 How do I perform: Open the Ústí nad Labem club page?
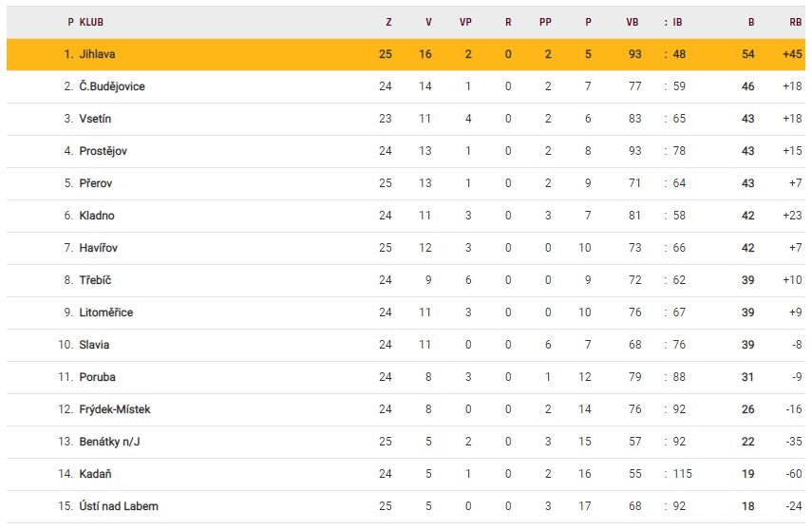[119, 506]
